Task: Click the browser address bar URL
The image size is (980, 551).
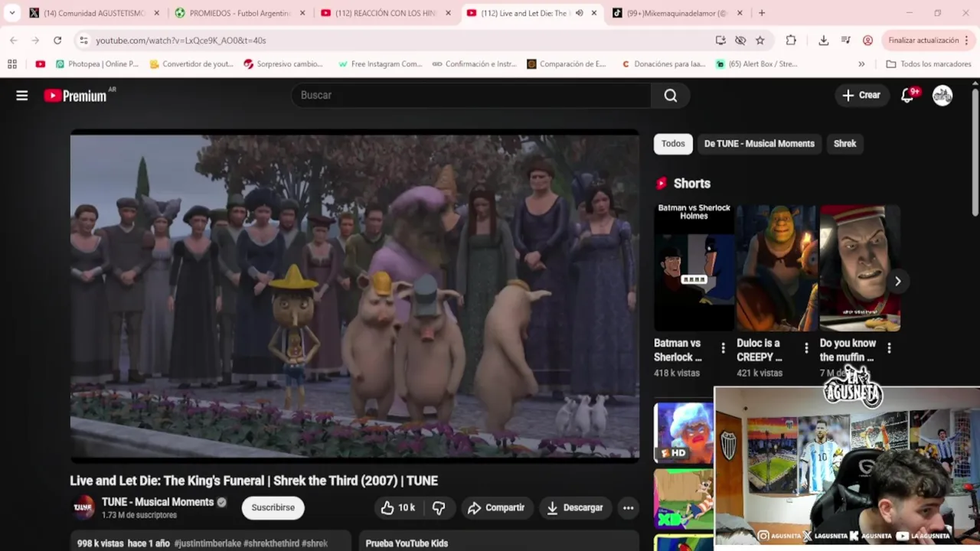Action: [181, 40]
